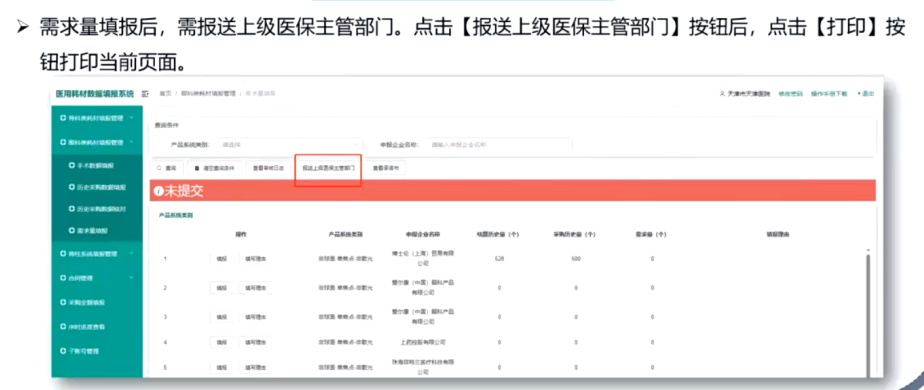Click the user icon beside 天津市天津医院
This screenshot has width=924, height=390.
click(x=722, y=94)
